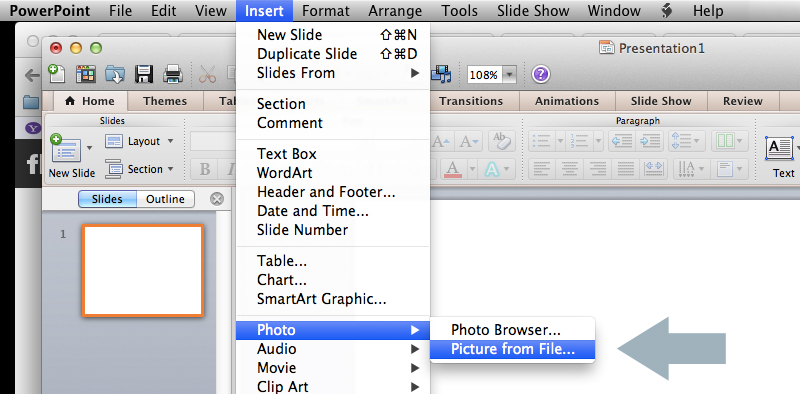Click Align Text Left icon
Viewport: 800px width, 394px height.
[x=541, y=168]
